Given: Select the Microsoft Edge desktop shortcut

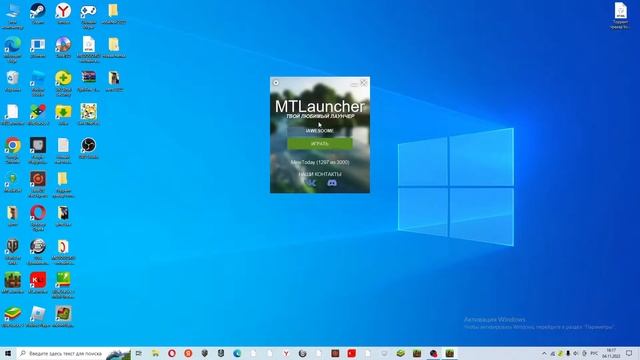Looking at the screenshot, I should 13,49.
